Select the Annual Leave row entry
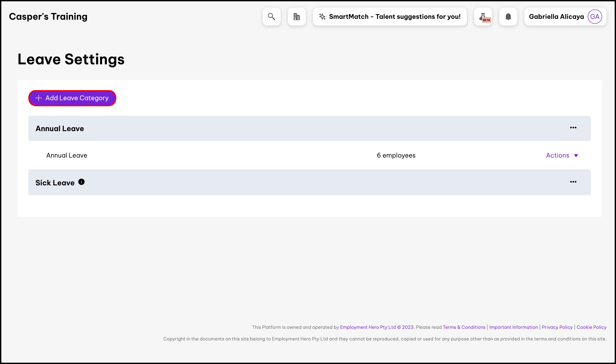Image resolution: width=616 pixels, height=364 pixels. click(x=67, y=155)
